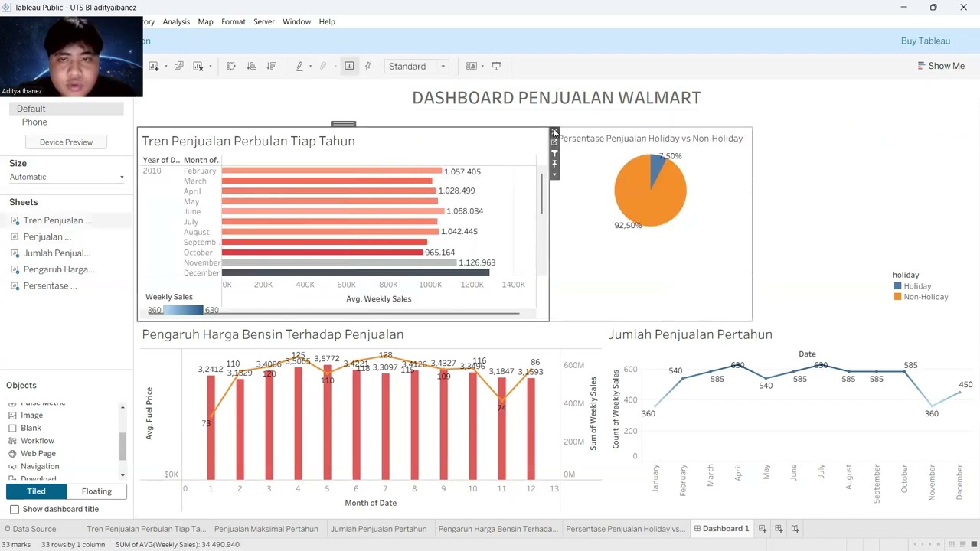Screen dimensions: 980x551
Task: Open the Standard fit dropdown
Action: click(x=416, y=67)
